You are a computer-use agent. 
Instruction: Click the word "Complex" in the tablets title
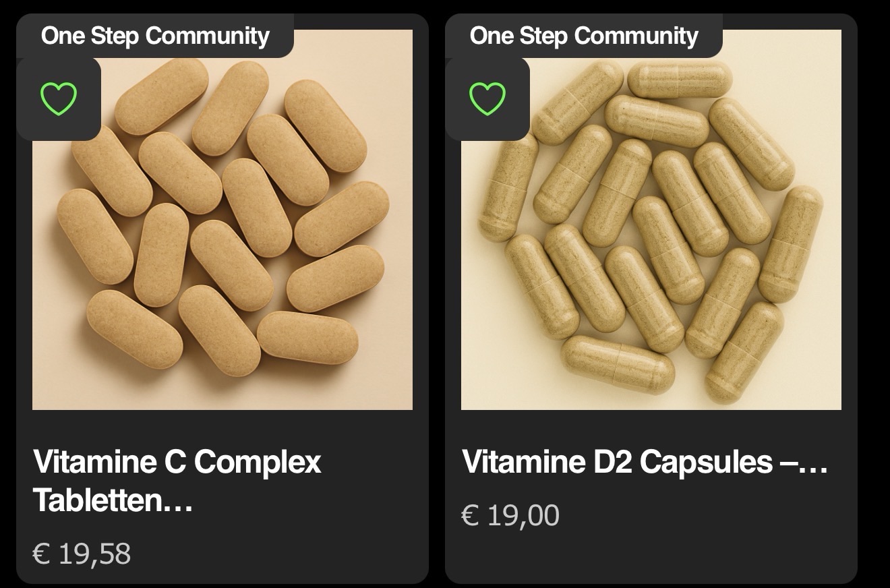pos(258,462)
